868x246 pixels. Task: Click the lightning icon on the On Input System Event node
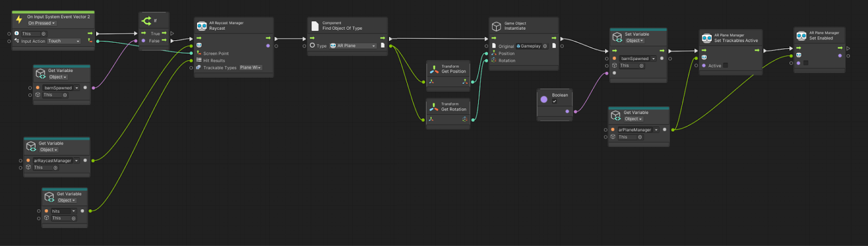pos(19,20)
